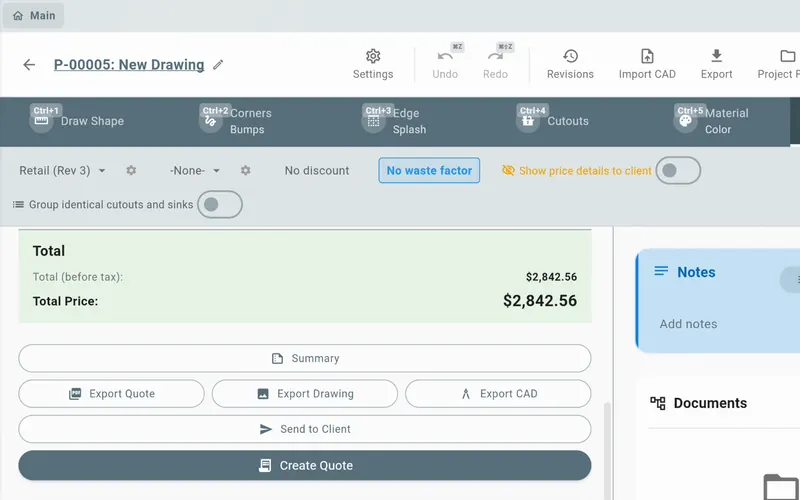This screenshot has width=800, height=500.
Task: Toggle Show price details to client
Action: (x=678, y=170)
